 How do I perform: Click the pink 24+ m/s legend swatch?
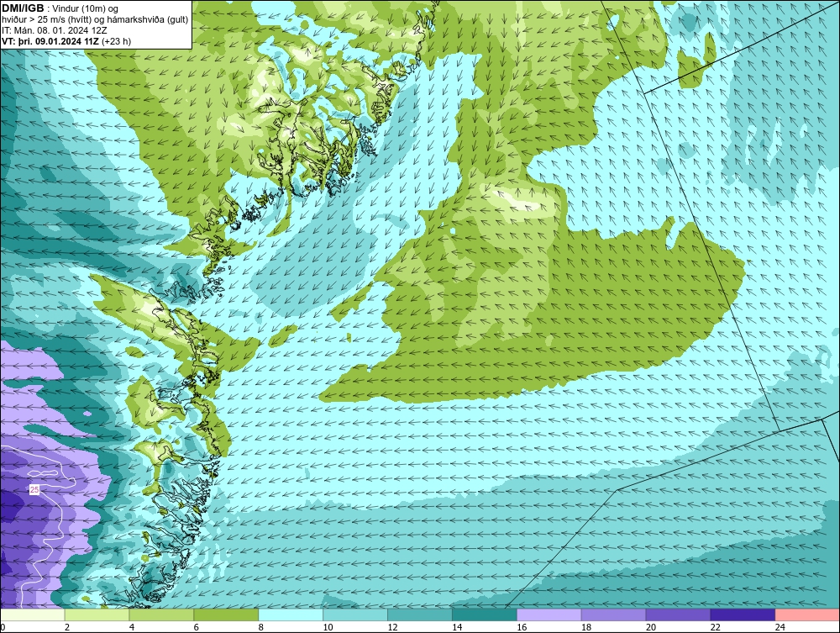(807, 615)
